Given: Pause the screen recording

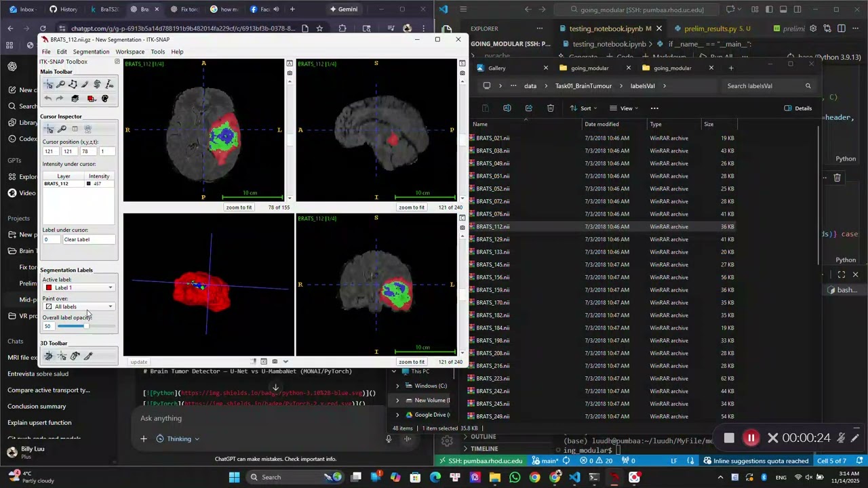Looking at the screenshot, I should 751,438.
